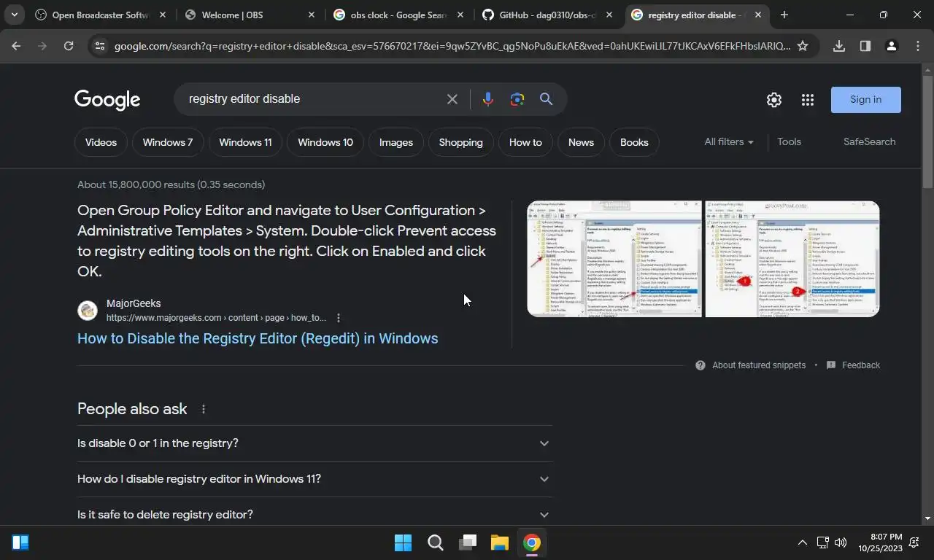The image size is (934, 560).
Task: Switch to GitHub dag0310 tab
Action: coord(548,15)
